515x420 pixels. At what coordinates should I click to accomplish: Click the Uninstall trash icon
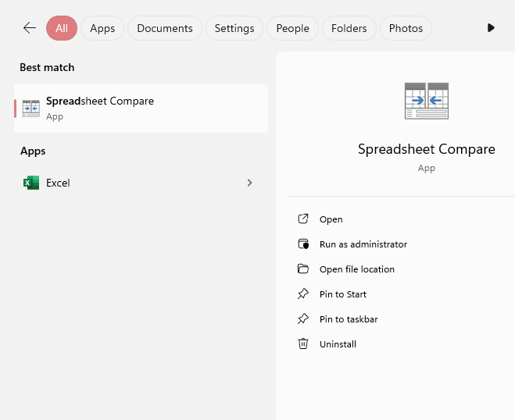(303, 343)
